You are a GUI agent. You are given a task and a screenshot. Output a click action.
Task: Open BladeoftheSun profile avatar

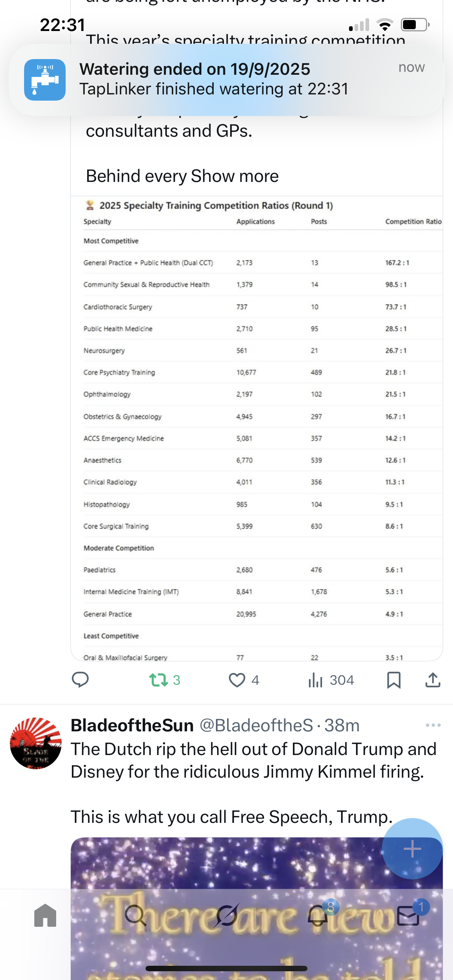pyautogui.click(x=36, y=743)
